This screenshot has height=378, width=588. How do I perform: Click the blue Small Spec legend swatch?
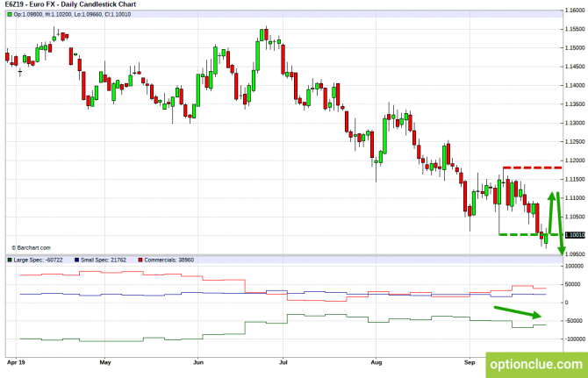click(77, 260)
